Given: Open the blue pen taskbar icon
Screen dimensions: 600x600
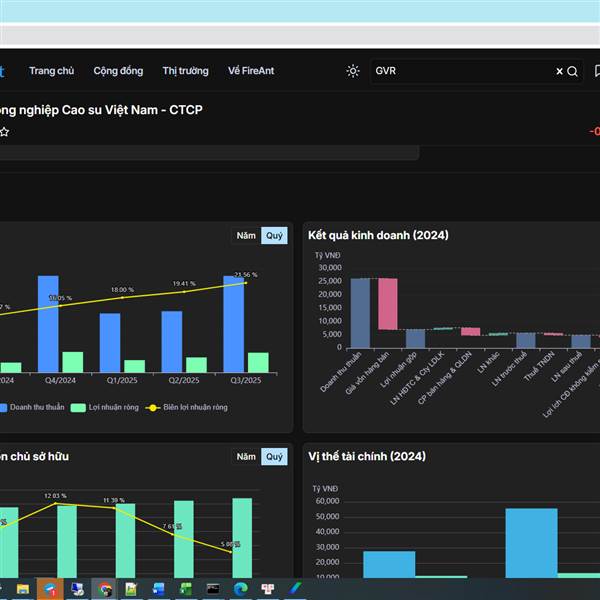Looking at the screenshot, I should point(295,589).
